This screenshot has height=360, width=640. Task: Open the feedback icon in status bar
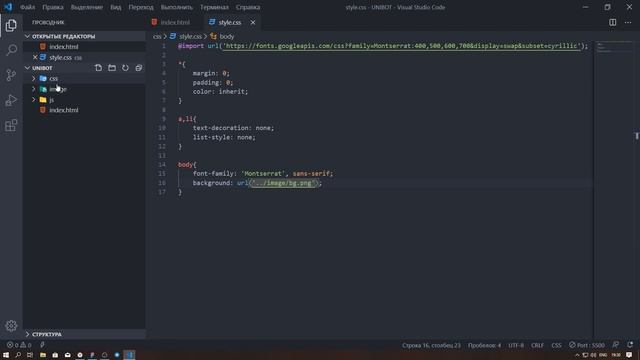tap(616, 345)
